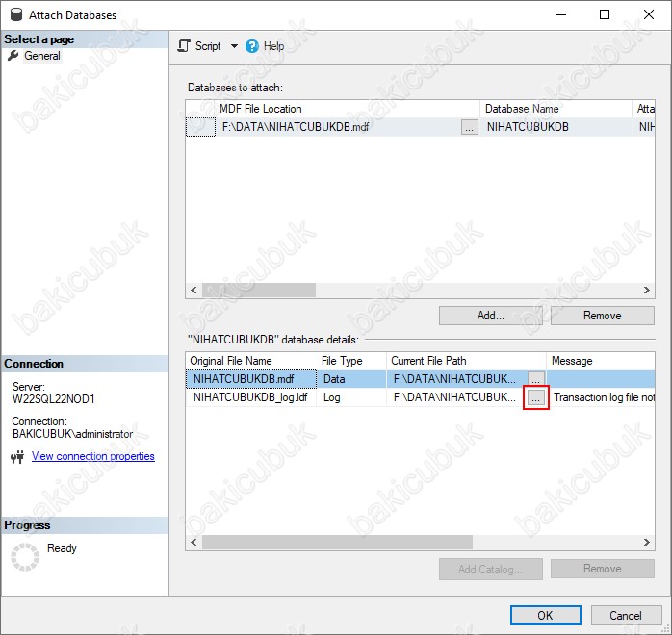Click right arrow of details list scrollbar
The height and width of the screenshot is (635, 672).
point(647,542)
